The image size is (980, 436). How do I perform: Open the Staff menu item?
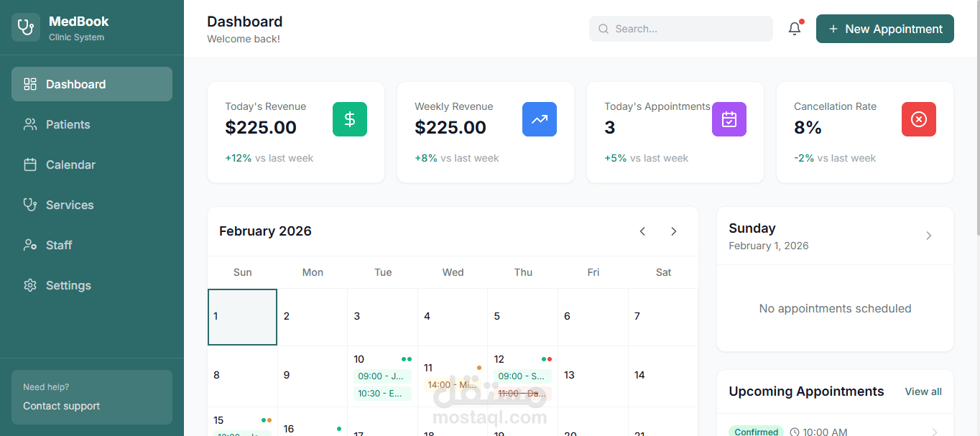[92, 245]
